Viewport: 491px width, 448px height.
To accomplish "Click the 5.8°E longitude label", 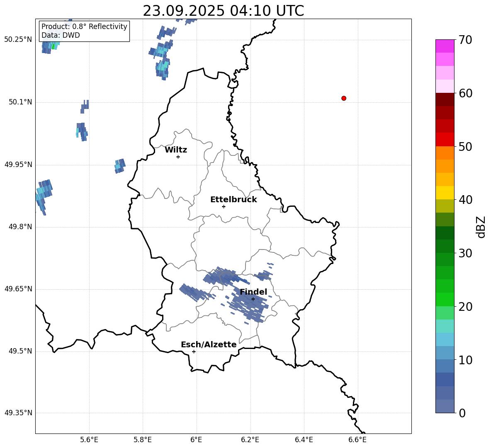I will (x=143, y=440).
